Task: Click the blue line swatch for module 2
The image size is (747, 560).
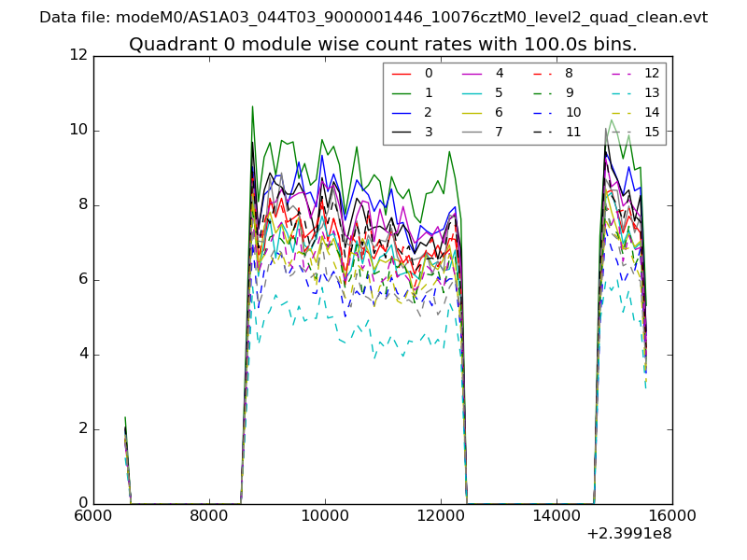Action: [402, 112]
